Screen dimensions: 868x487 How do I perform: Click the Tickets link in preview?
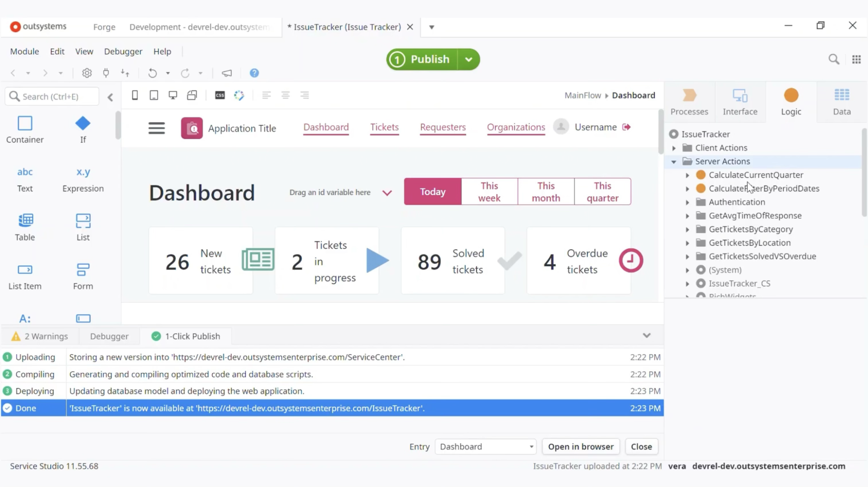coord(384,127)
